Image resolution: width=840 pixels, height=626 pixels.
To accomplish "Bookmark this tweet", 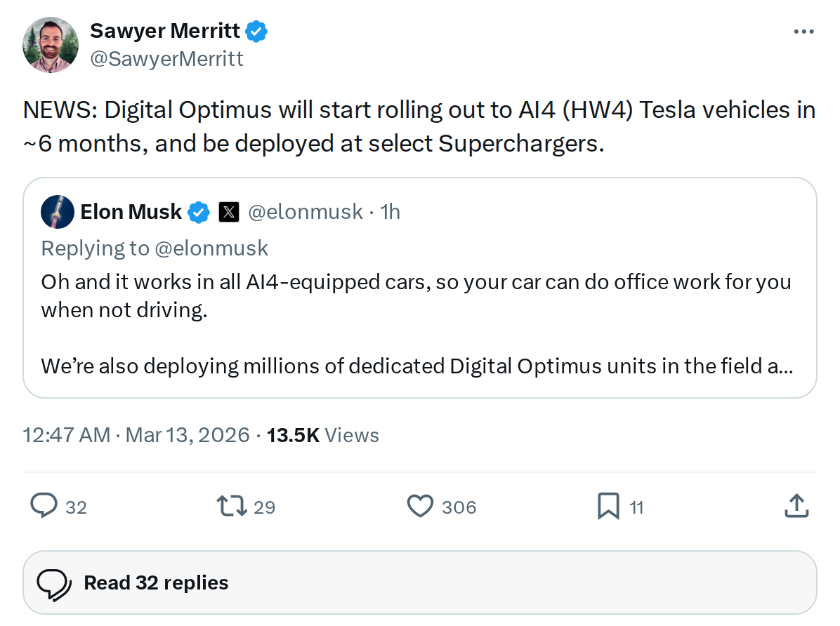I will [608, 506].
